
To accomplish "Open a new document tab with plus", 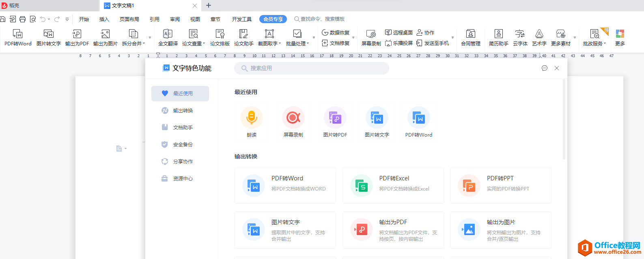I will (209, 5).
